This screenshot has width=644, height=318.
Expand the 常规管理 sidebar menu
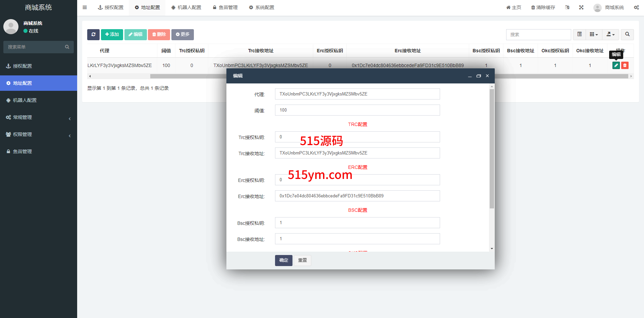pos(39,117)
